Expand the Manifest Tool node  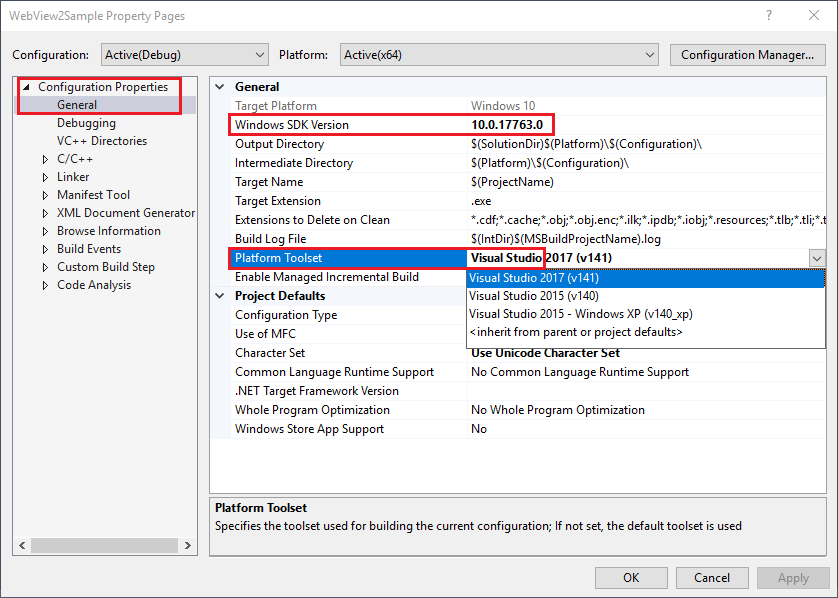(x=45, y=194)
